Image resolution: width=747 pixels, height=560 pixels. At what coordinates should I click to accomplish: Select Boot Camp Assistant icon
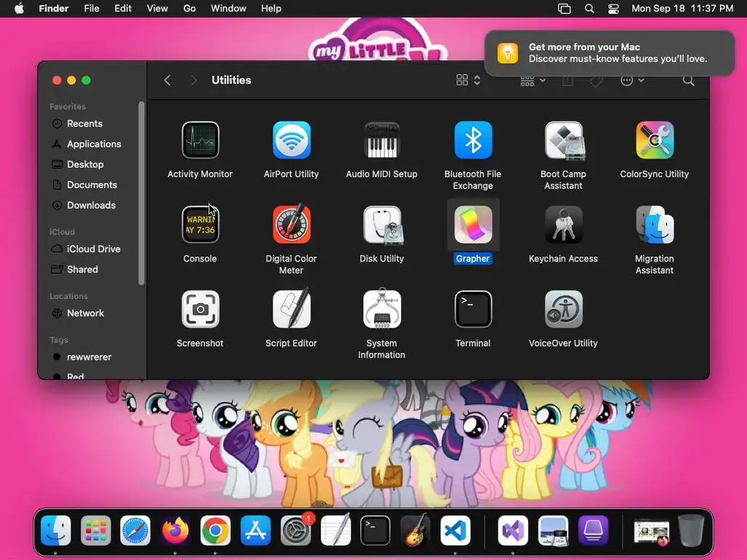pos(564,140)
